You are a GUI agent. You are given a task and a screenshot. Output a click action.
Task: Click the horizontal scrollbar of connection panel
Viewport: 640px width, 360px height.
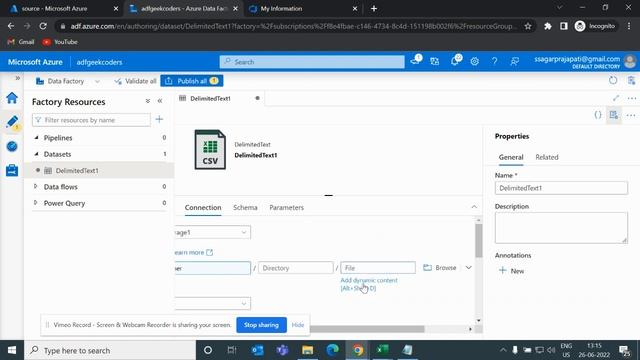tap(367, 329)
